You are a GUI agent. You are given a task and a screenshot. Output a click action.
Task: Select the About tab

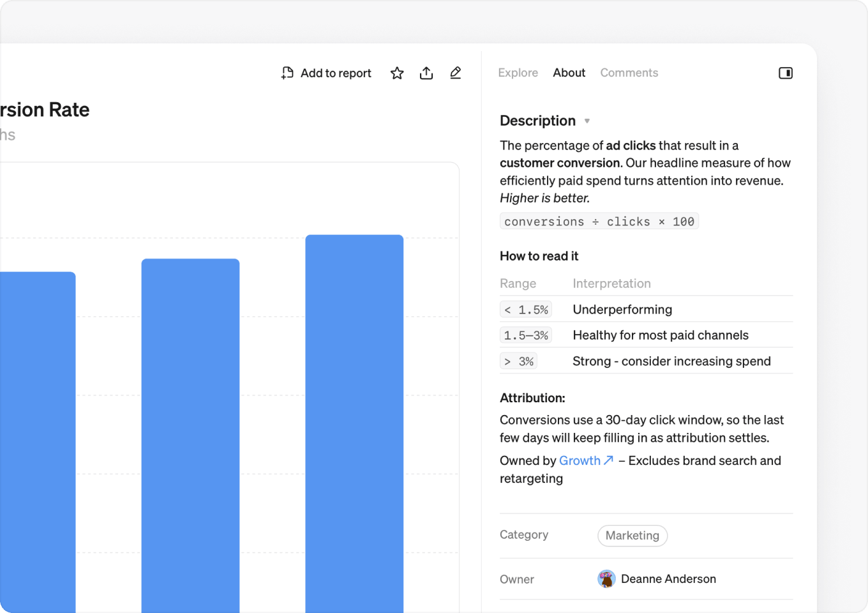click(569, 73)
